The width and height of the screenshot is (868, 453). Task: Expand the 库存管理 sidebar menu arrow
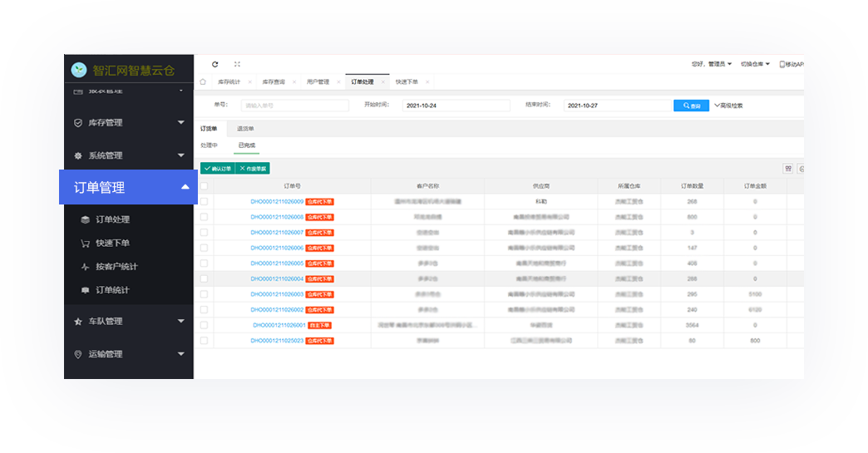(x=181, y=123)
